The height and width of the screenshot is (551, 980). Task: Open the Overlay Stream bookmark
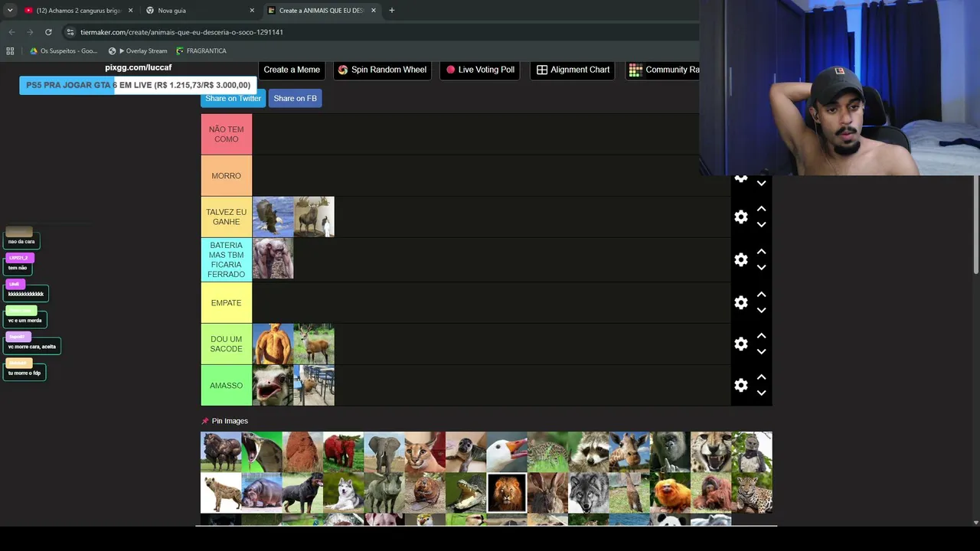click(x=138, y=51)
